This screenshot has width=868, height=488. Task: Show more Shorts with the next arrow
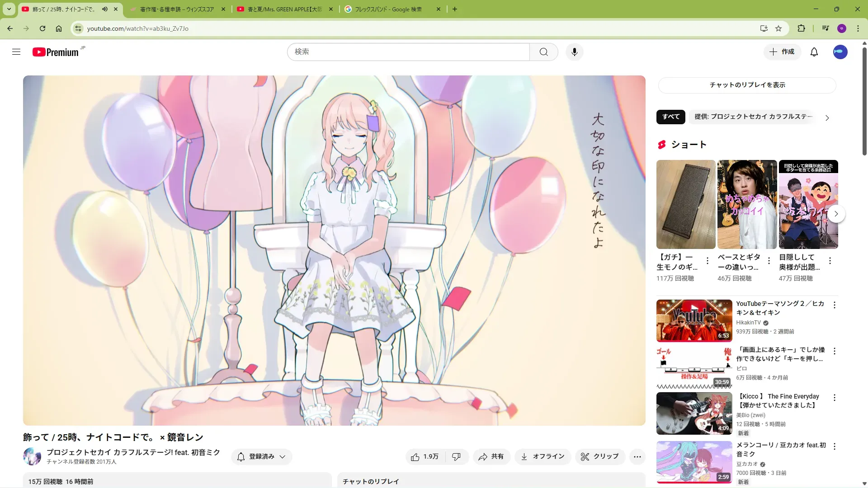[x=836, y=214]
